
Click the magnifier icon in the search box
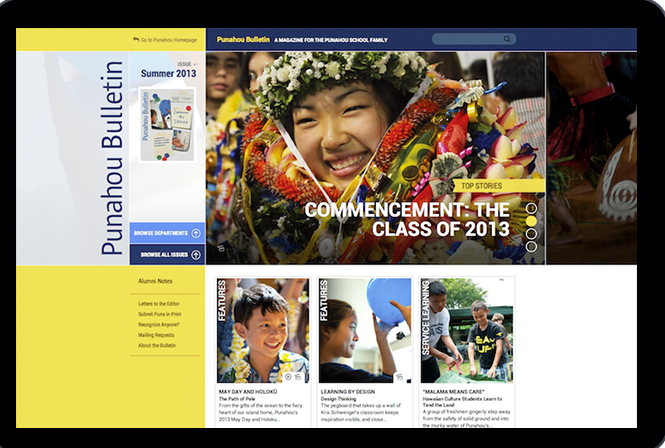507,39
